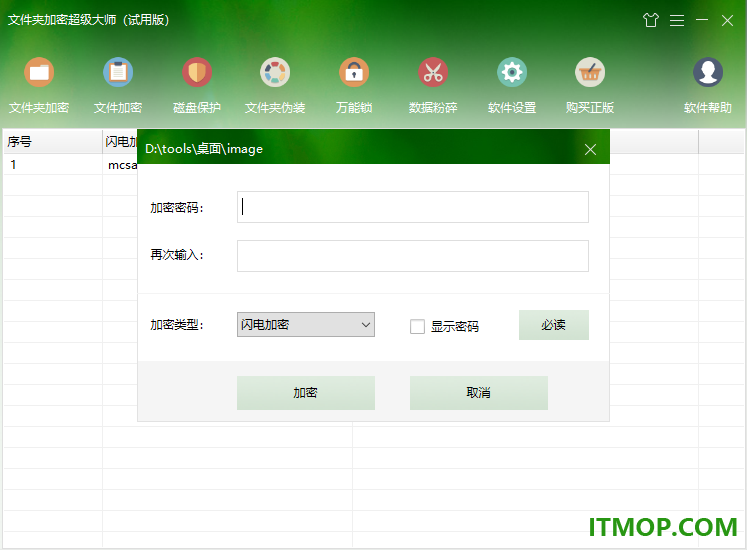747x550 pixels.
Task: Click the 必读 must-read button
Action: click(x=554, y=325)
